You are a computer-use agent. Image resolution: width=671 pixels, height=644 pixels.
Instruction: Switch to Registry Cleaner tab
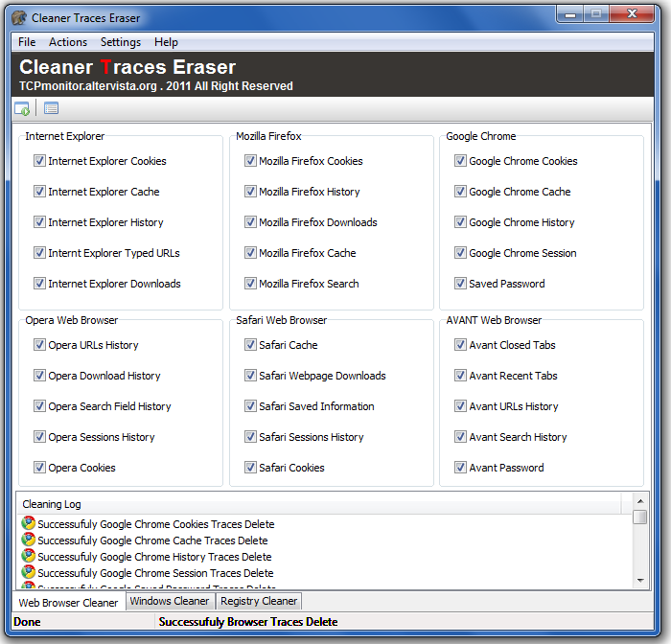point(259,601)
